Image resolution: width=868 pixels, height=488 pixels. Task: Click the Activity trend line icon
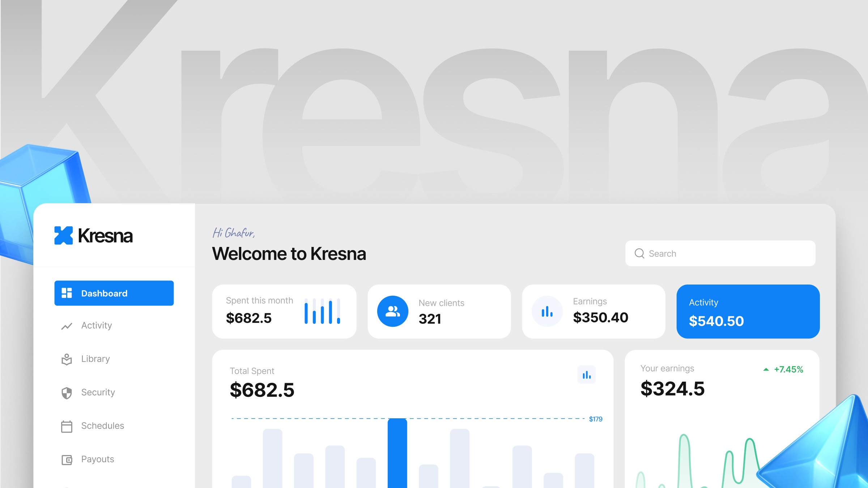67,326
